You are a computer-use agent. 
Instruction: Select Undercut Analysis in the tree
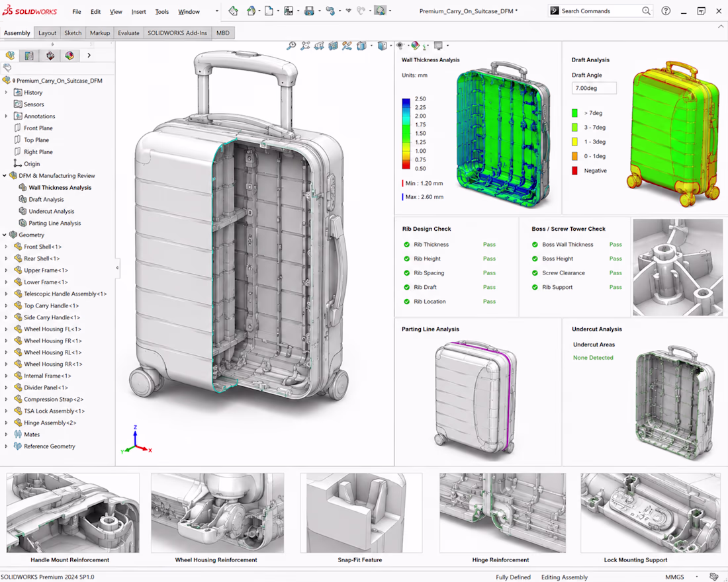[51, 211]
